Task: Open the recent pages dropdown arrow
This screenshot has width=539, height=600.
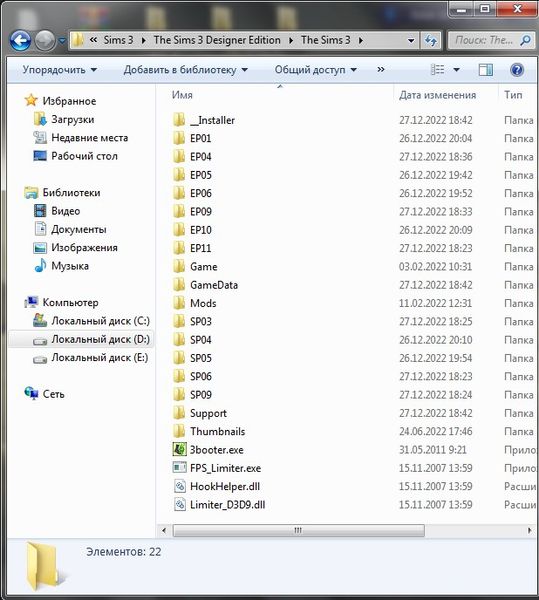Action: [62, 40]
